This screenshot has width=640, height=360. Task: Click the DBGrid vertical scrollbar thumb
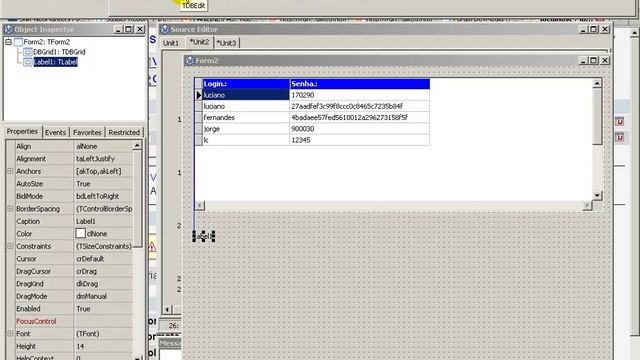coord(597,116)
